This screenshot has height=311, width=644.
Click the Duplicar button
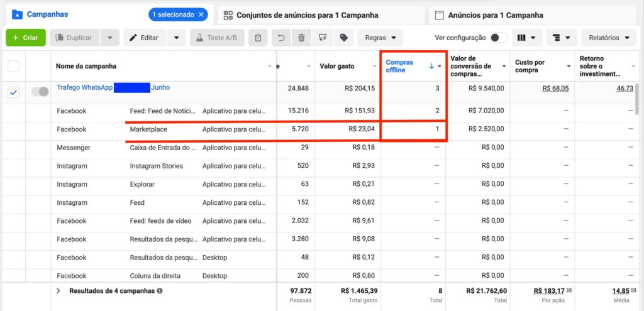pyautogui.click(x=74, y=38)
